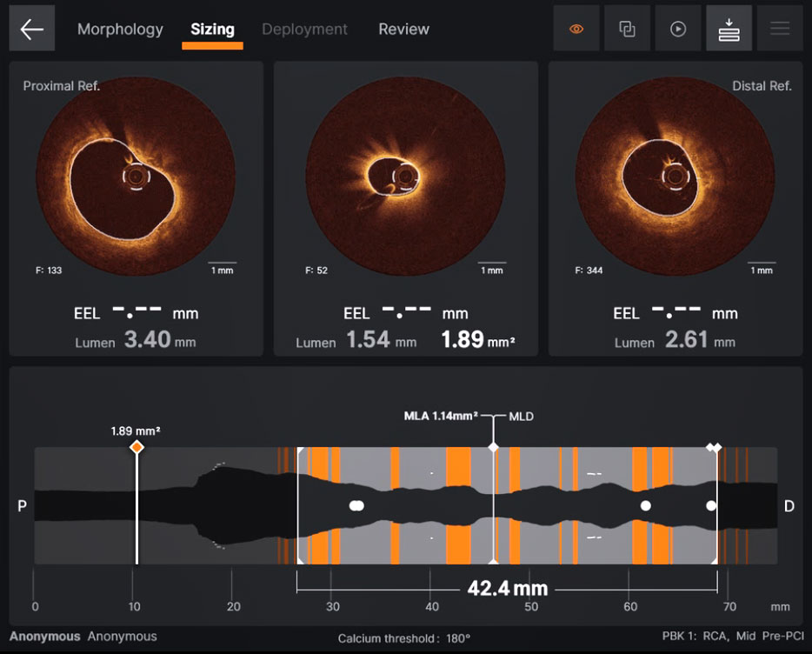
Task: Select the Distal Ref. OCT cross-section image
Action: (676, 177)
